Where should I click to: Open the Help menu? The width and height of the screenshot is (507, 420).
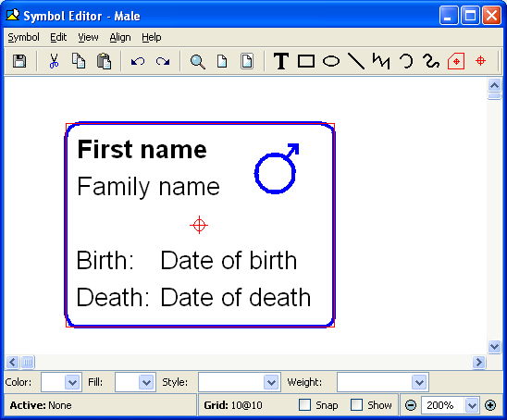152,37
